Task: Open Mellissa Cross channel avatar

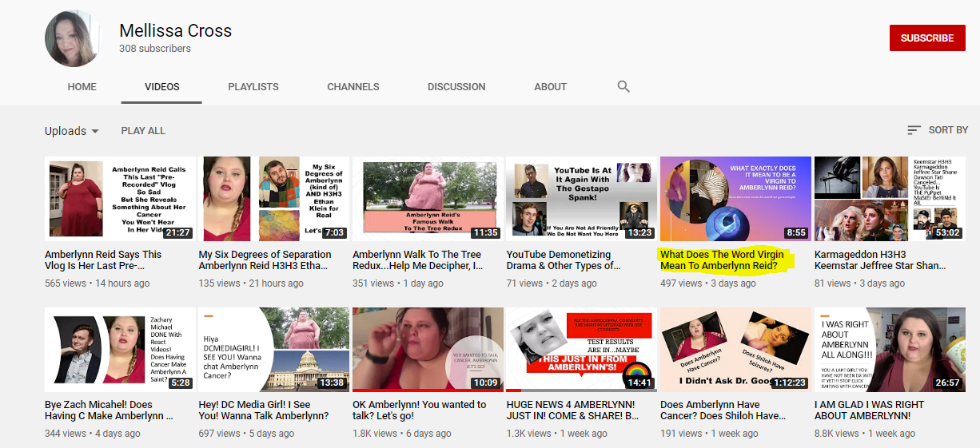Action: (73, 38)
